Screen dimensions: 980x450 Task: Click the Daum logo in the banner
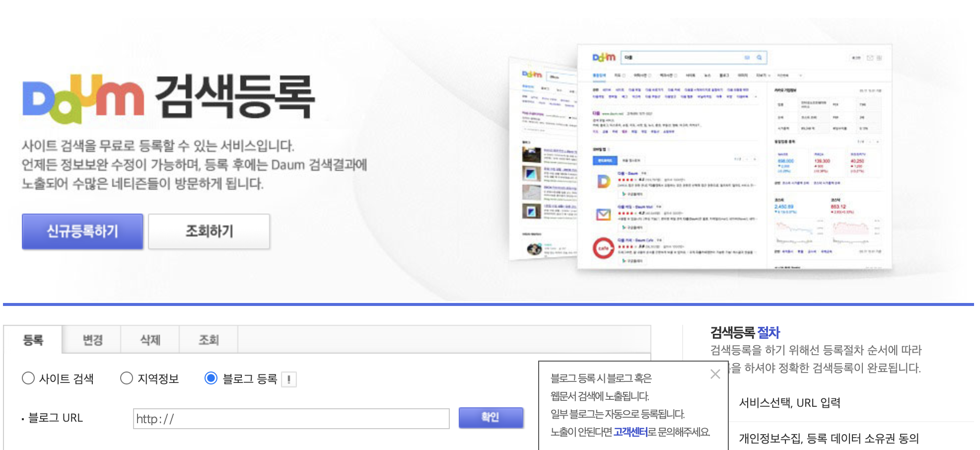coord(83,99)
